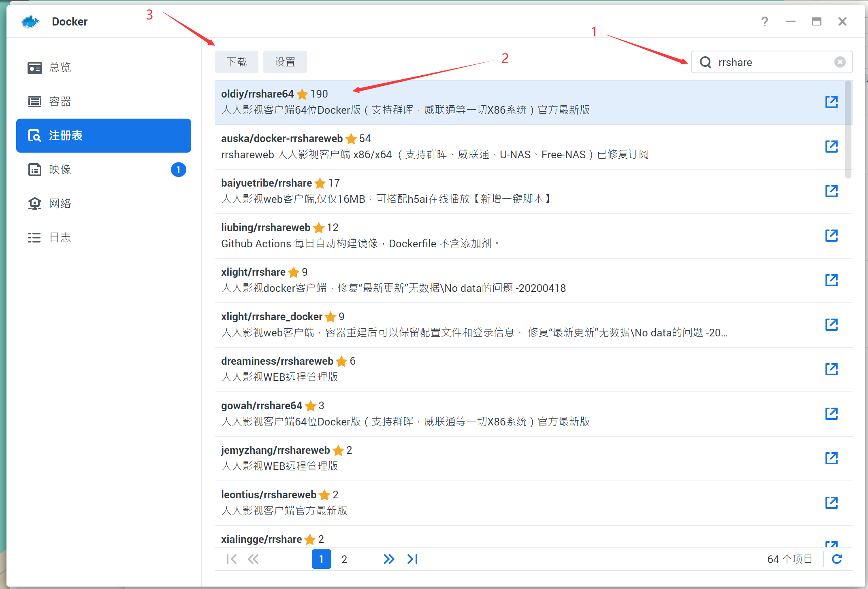The width and height of the screenshot is (868, 589).
Task: Go to the next results page
Action: 389,559
